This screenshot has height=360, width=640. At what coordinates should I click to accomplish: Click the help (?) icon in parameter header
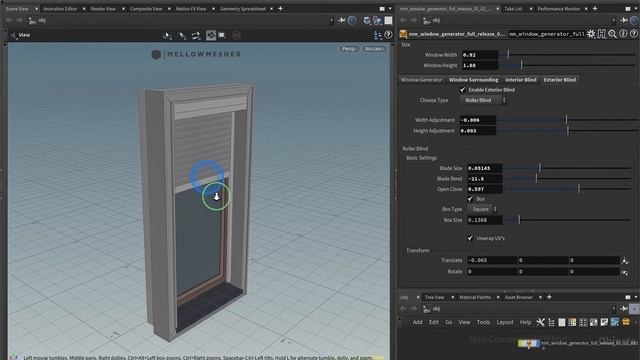(633, 34)
